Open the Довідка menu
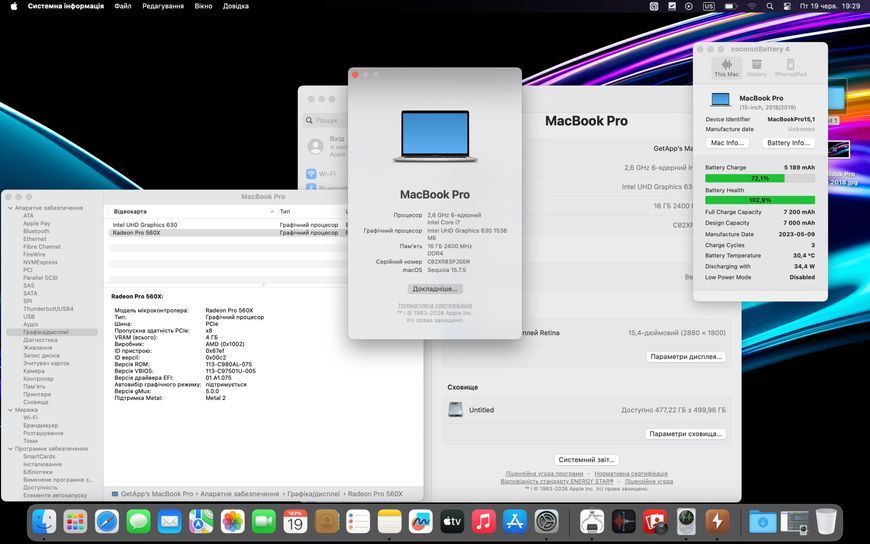 (x=235, y=6)
